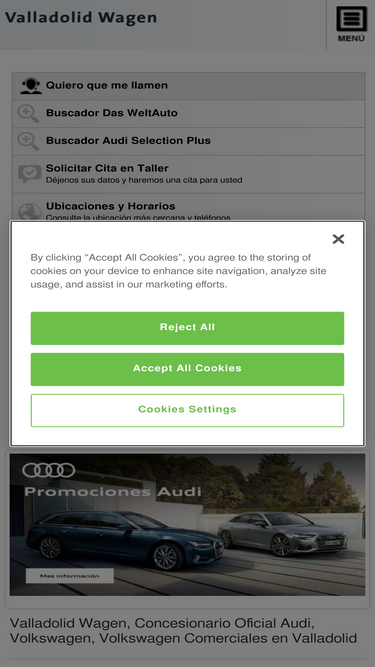Click the headset call-back icon
The height and width of the screenshot is (667, 375).
coord(31,86)
